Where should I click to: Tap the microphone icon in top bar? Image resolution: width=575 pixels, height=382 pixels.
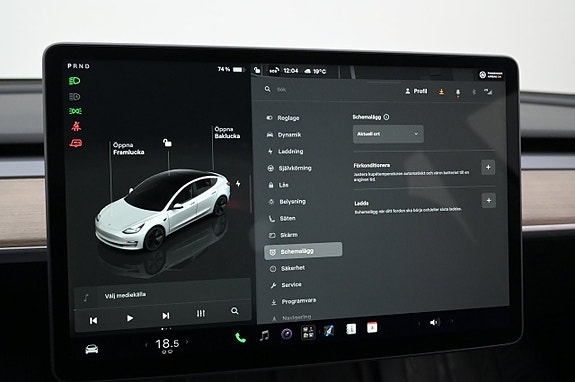click(x=458, y=92)
